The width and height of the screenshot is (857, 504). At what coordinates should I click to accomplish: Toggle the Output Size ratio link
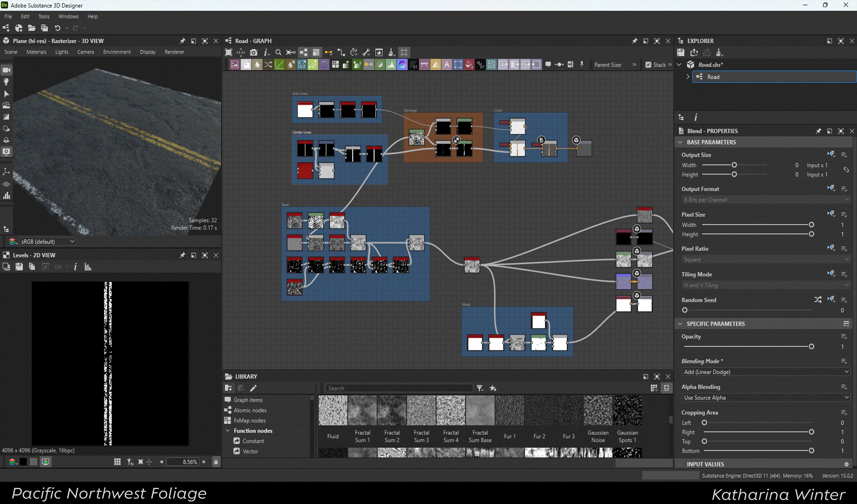(846, 169)
